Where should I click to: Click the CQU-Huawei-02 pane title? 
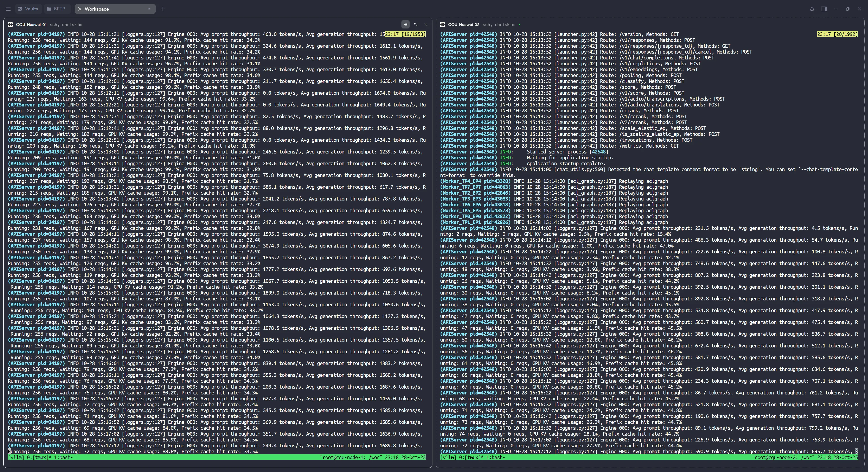(463, 25)
